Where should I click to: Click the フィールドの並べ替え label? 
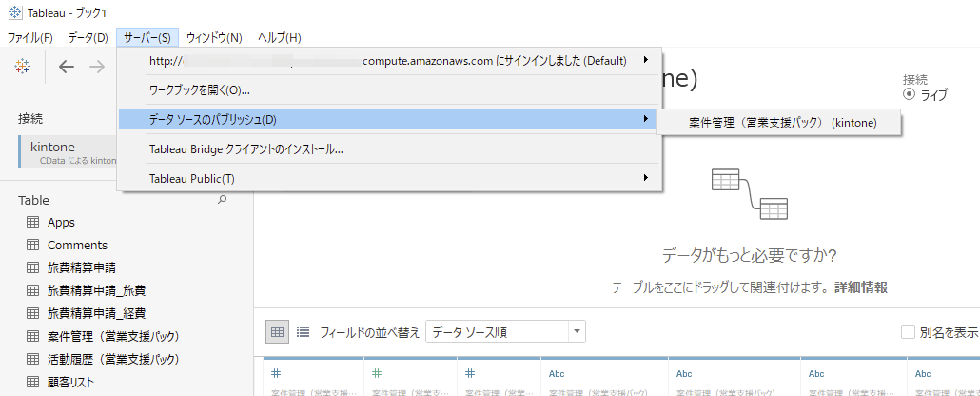(x=369, y=332)
